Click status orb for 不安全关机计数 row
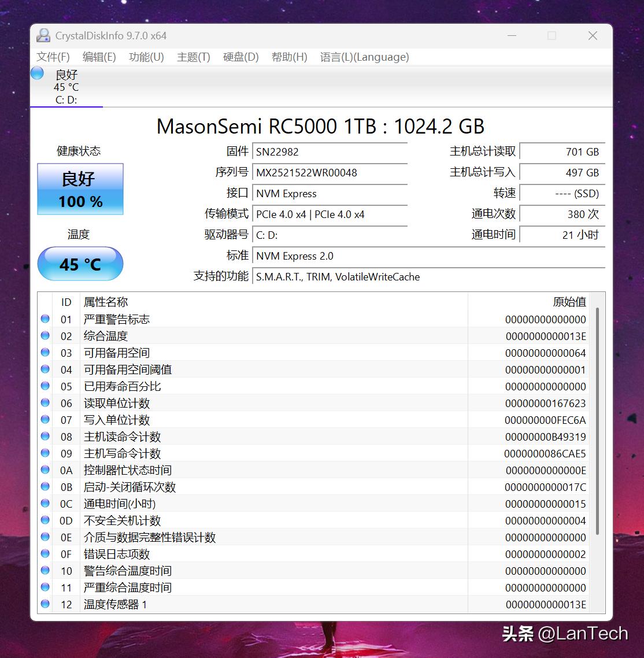The width and height of the screenshot is (644, 658). pyautogui.click(x=45, y=520)
